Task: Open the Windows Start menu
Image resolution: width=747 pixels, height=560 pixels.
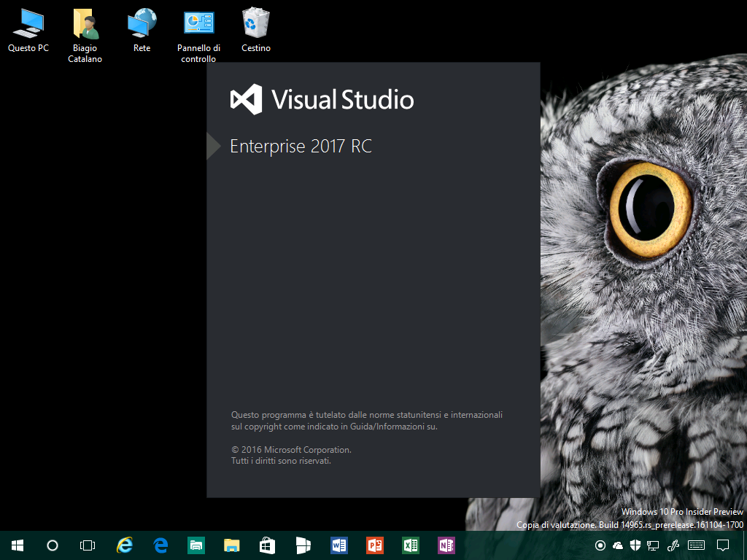Action: [18, 545]
